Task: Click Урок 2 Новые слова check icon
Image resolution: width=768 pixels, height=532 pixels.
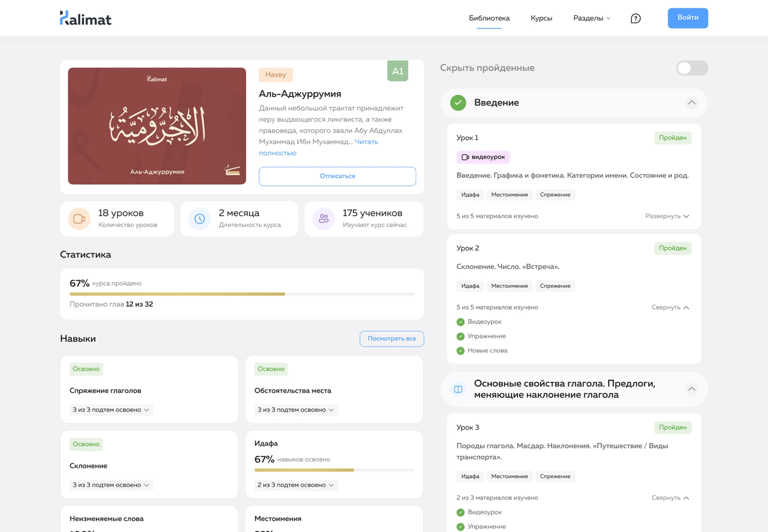Action: click(460, 351)
